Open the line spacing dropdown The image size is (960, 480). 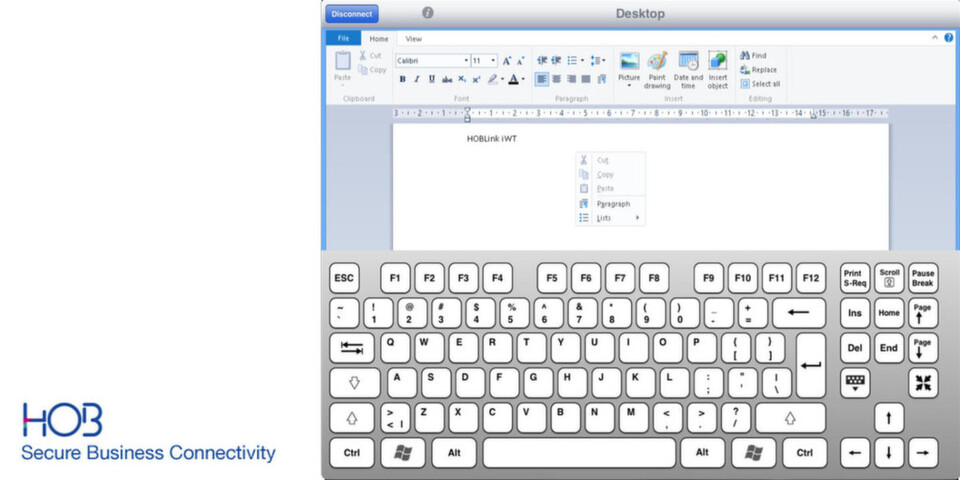(x=598, y=61)
